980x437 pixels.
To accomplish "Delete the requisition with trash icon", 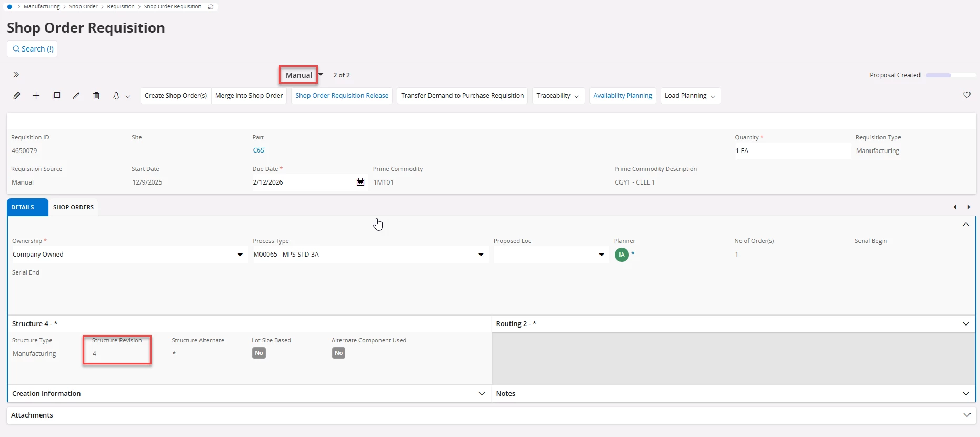I will [x=96, y=96].
